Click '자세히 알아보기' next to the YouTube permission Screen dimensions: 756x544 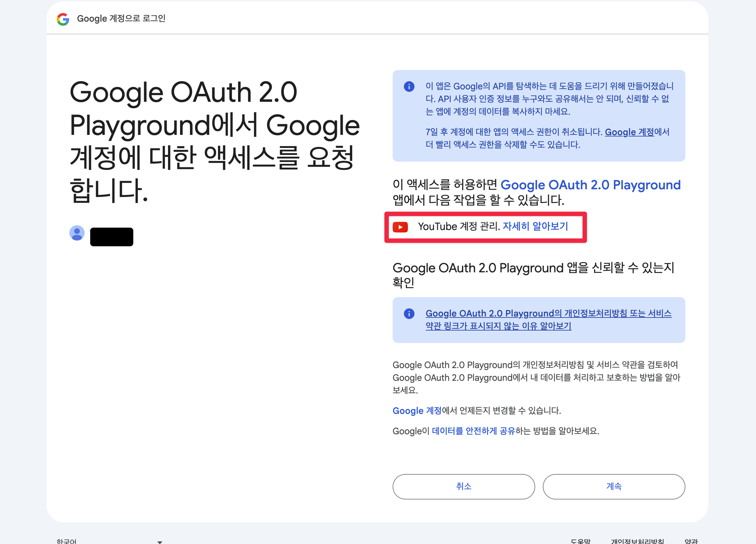[535, 226]
